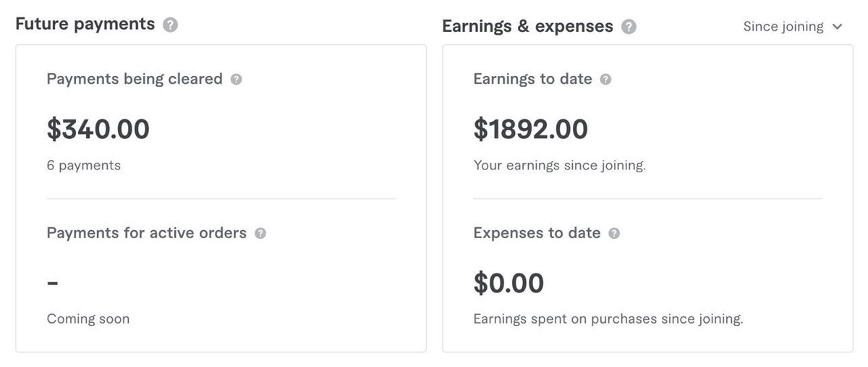Click the $0.00 expenses amount
Image resolution: width=868 pixels, height=367 pixels.
[x=509, y=283]
